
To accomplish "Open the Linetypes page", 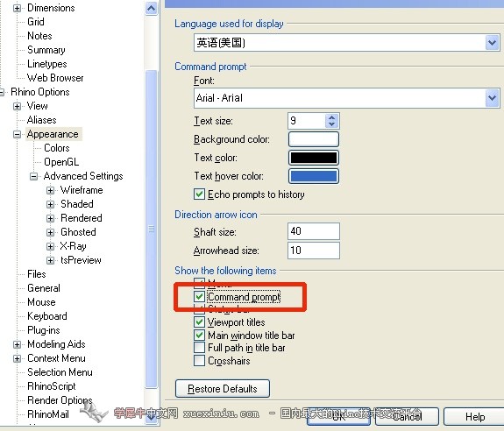I will pyautogui.click(x=47, y=64).
